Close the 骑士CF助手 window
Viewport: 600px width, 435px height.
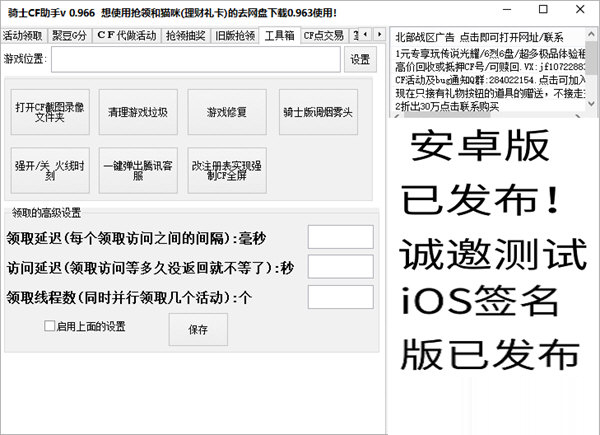pos(580,10)
